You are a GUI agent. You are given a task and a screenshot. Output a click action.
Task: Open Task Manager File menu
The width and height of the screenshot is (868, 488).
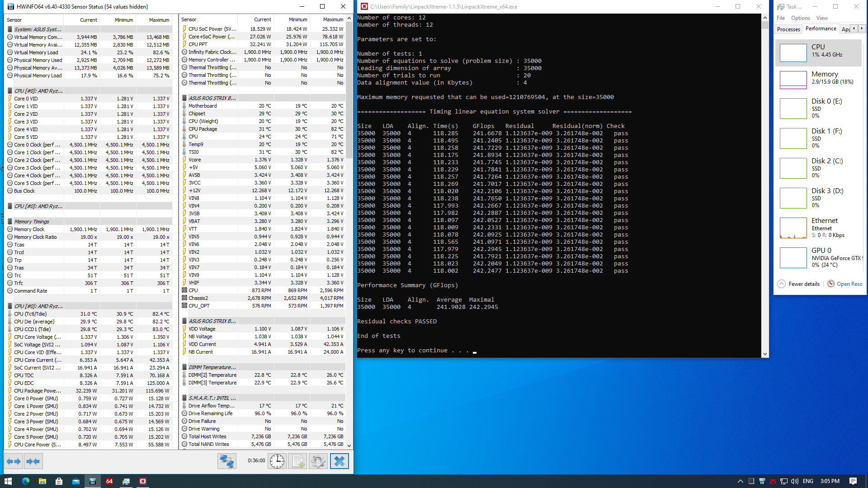click(781, 18)
